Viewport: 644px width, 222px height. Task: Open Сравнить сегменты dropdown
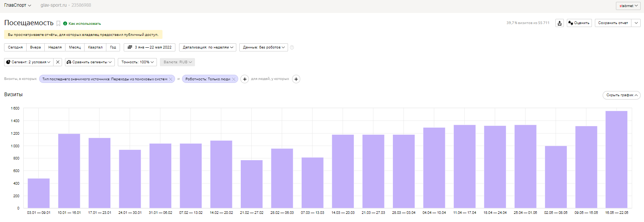pos(90,62)
